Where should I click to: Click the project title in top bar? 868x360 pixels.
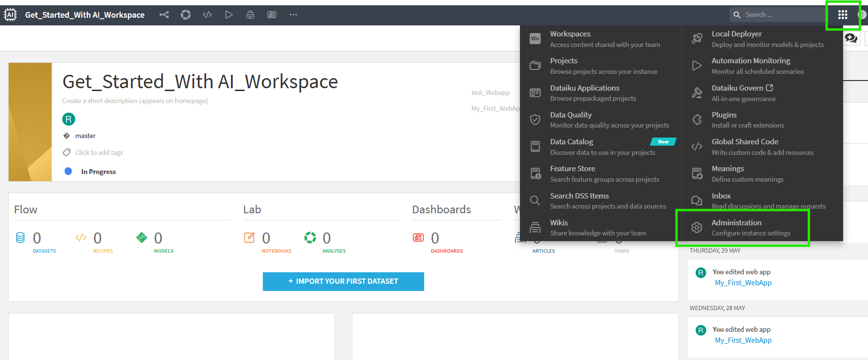click(85, 15)
